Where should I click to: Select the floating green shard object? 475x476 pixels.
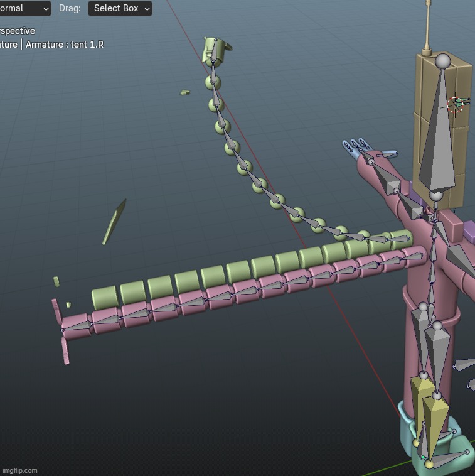tap(114, 222)
